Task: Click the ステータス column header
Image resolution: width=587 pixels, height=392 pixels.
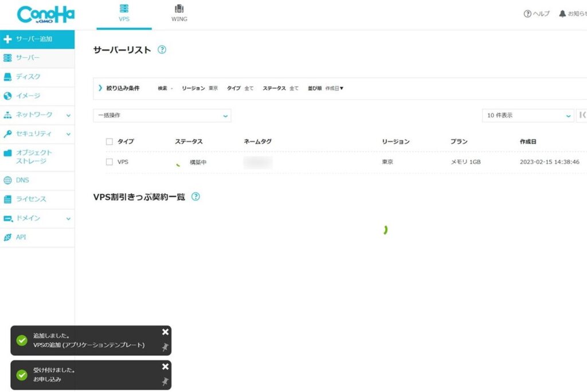Action: tap(189, 142)
